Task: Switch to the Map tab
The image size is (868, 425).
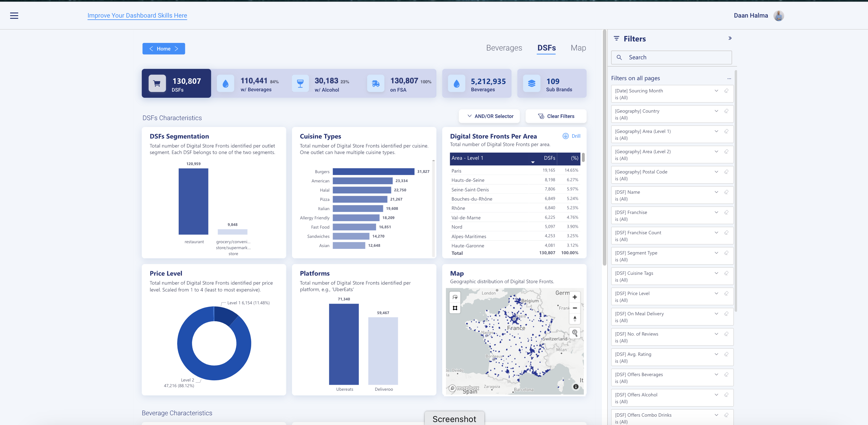Action: point(578,48)
